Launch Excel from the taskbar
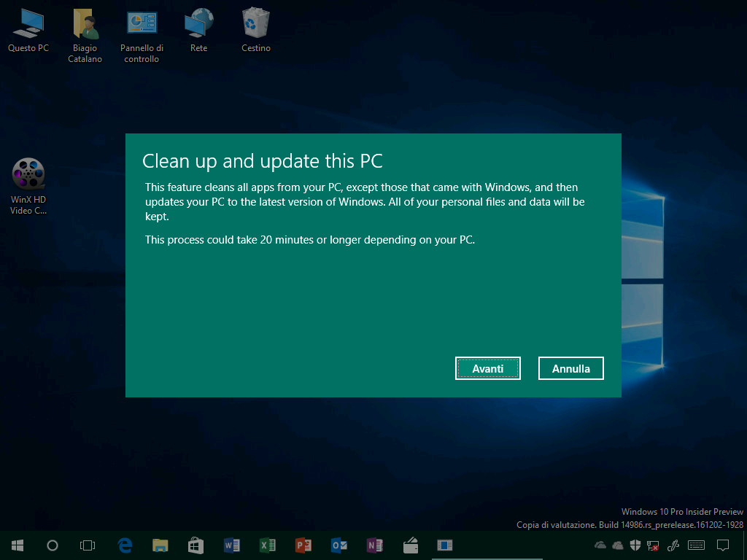The width and height of the screenshot is (747, 560). 267,545
